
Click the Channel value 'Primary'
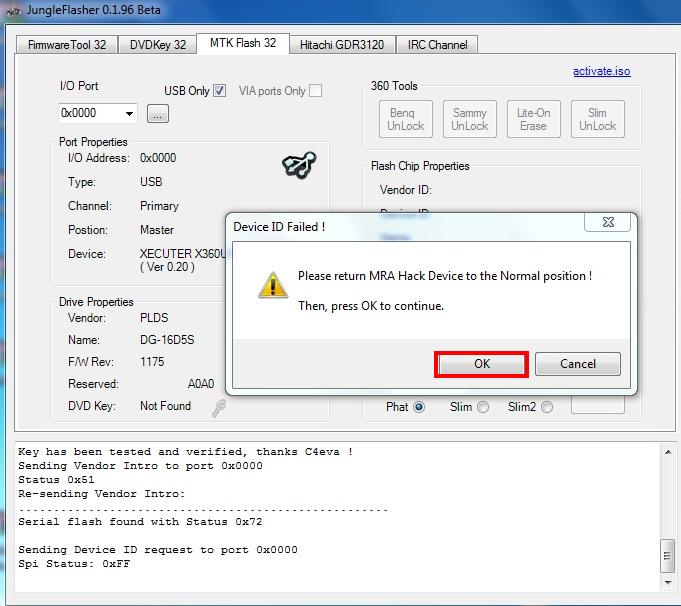tap(159, 206)
